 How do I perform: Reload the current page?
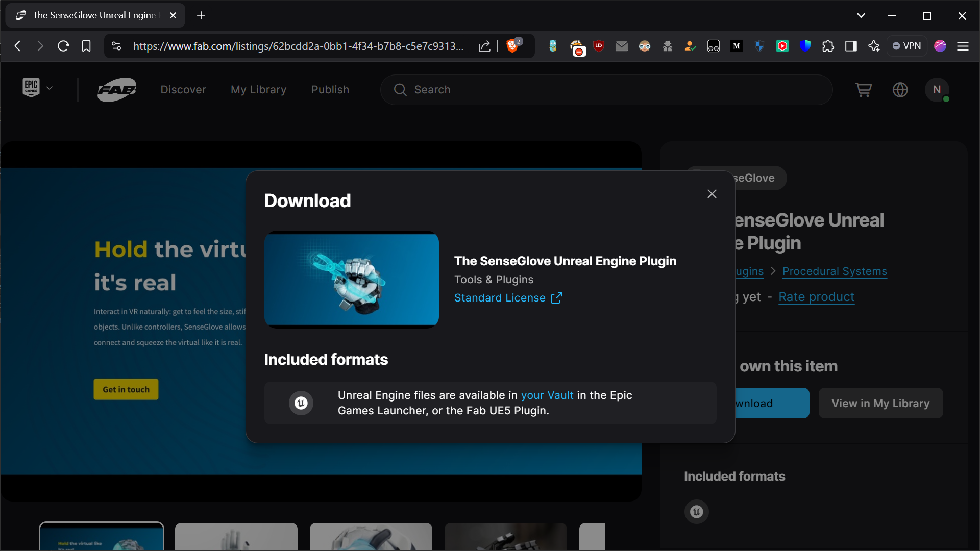pyautogui.click(x=63, y=46)
